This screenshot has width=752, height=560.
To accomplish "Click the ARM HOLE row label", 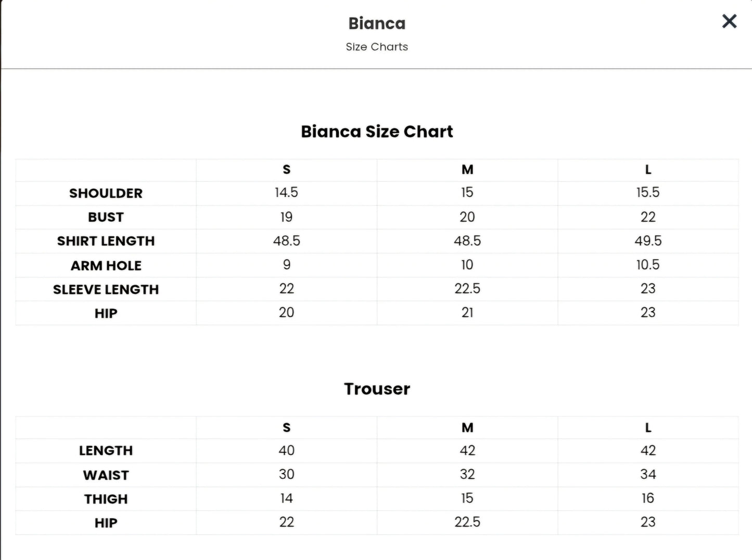I will (106, 265).
